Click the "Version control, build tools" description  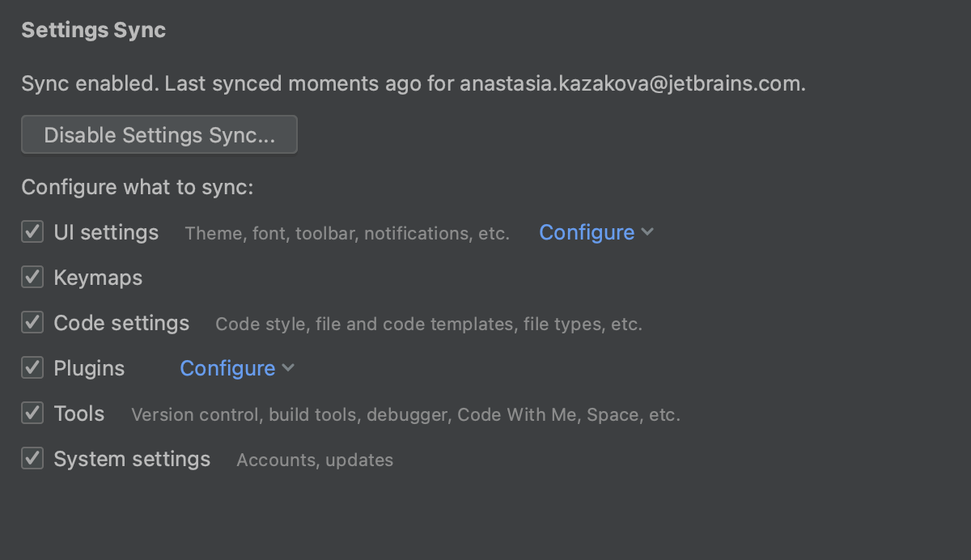(405, 415)
